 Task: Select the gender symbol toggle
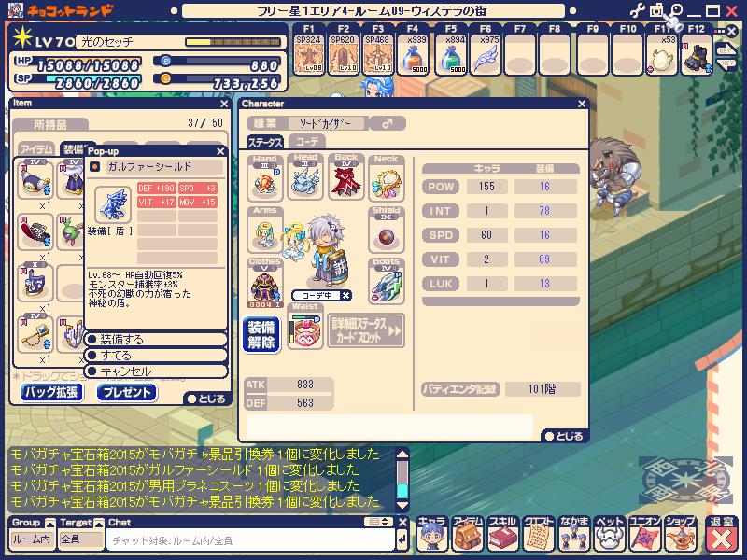coord(387,123)
